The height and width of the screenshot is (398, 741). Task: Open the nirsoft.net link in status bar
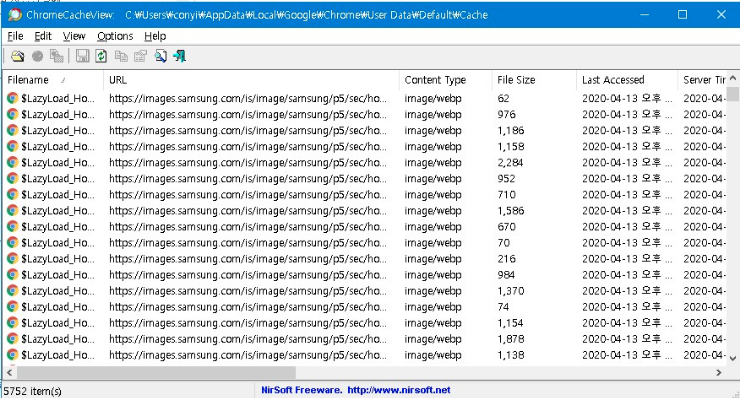[x=399, y=390]
